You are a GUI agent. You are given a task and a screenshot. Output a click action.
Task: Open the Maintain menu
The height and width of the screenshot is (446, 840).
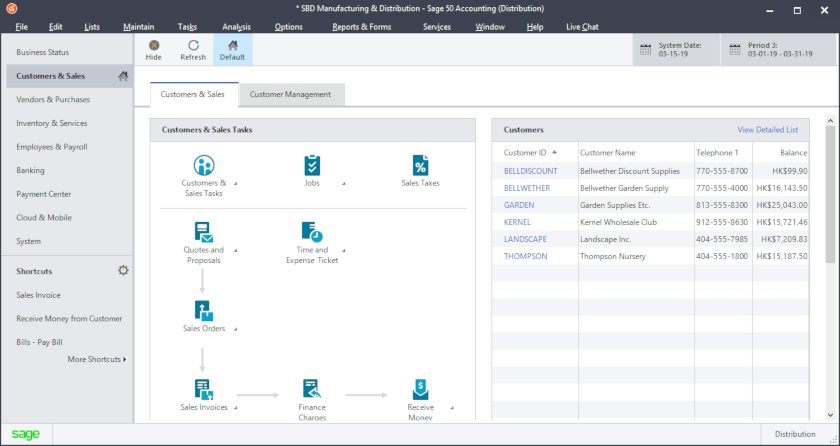[x=138, y=27]
